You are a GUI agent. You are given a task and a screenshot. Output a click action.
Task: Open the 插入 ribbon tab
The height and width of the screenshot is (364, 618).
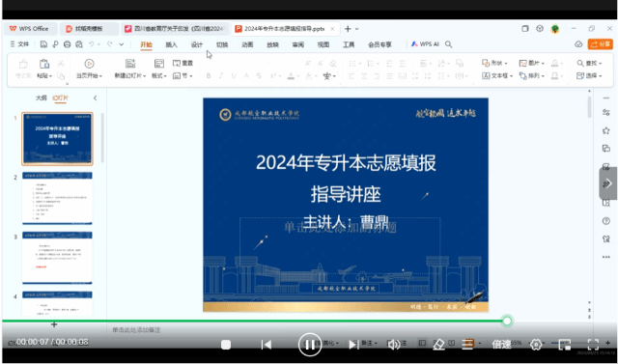click(x=171, y=44)
